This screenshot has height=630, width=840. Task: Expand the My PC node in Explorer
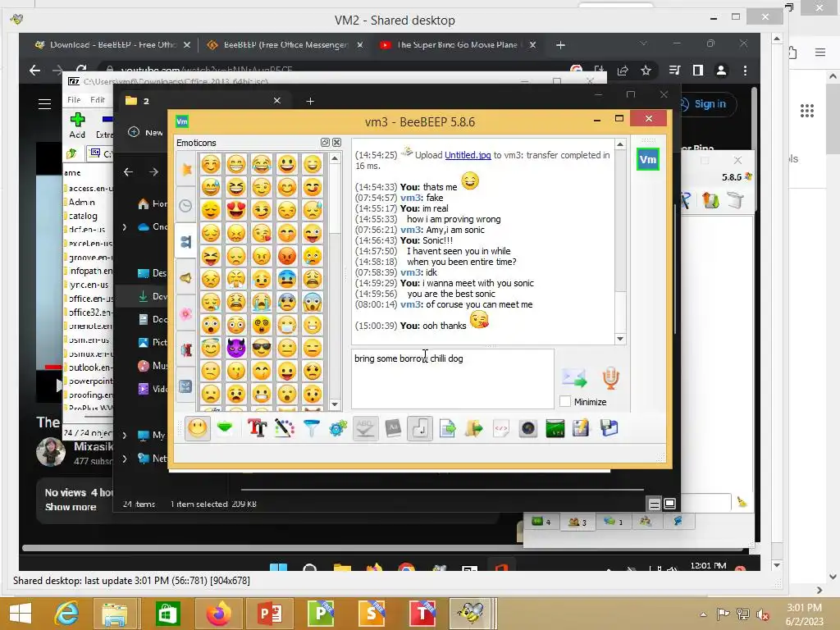[125, 435]
